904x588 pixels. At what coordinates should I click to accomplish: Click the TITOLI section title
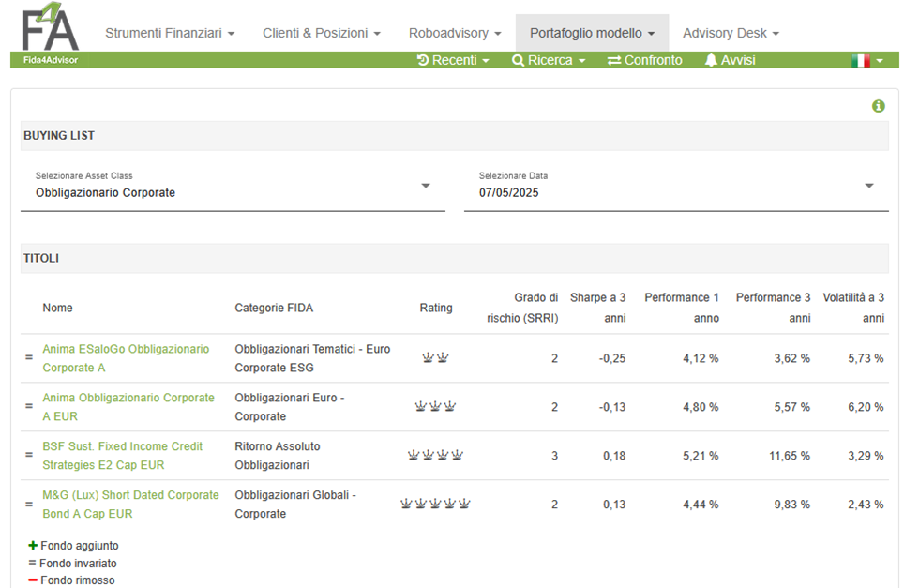click(x=41, y=258)
